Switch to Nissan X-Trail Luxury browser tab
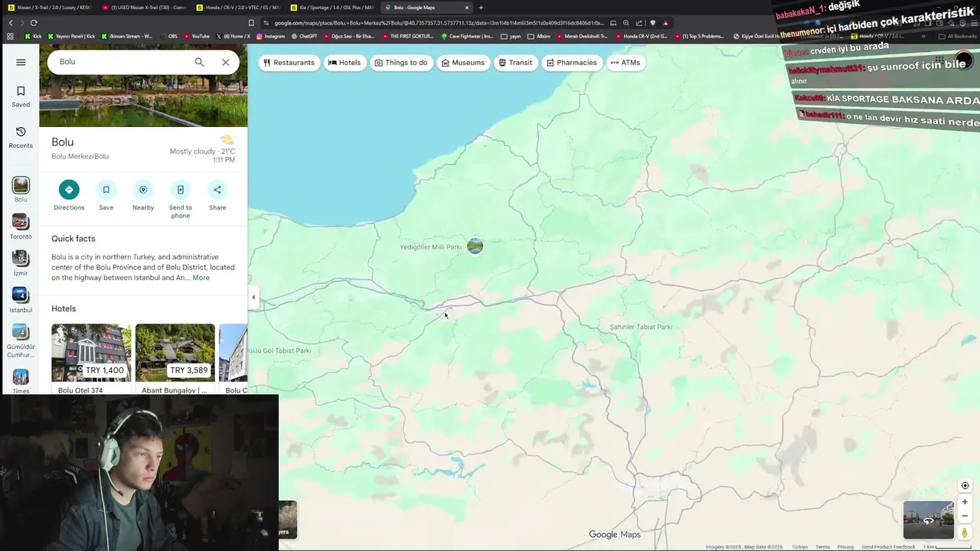The image size is (980, 551). [x=49, y=8]
